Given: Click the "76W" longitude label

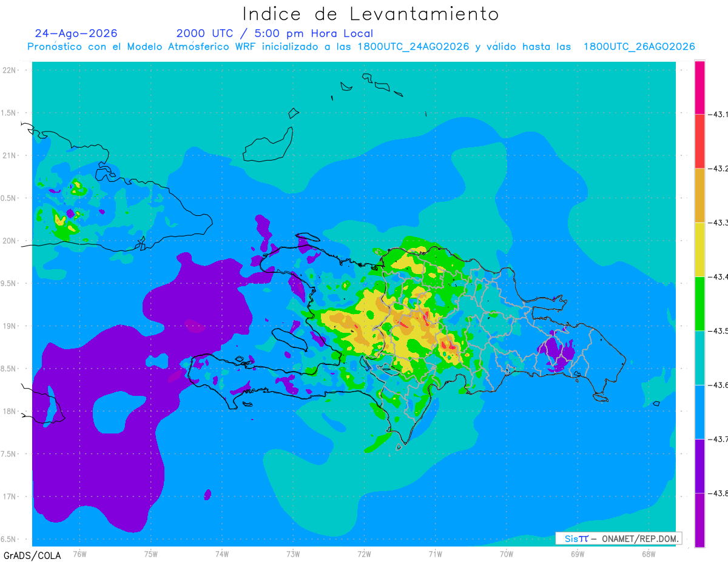Looking at the screenshot, I should (79, 554).
